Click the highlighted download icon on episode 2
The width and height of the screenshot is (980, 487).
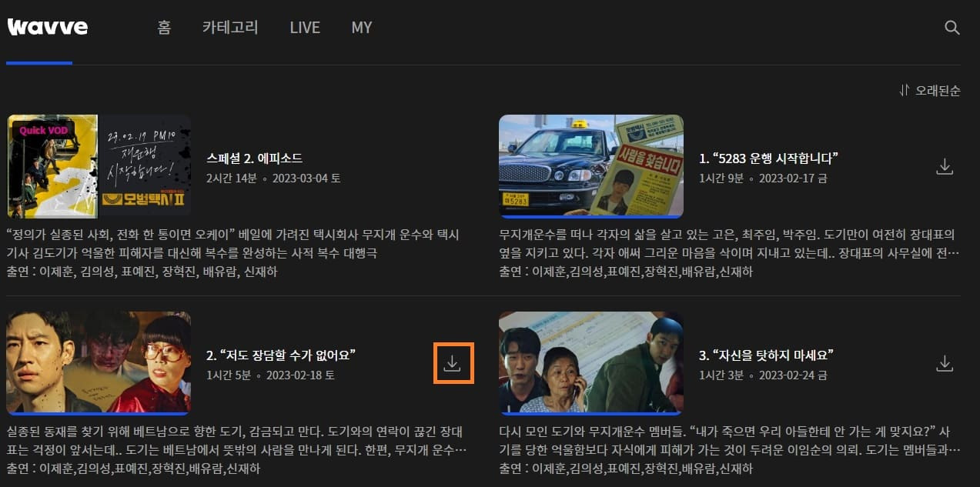pos(453,362)
